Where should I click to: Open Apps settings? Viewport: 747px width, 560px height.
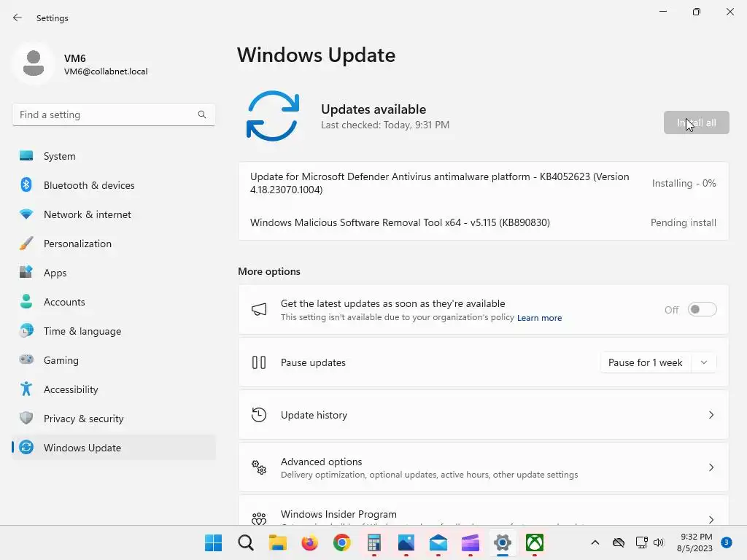[x=113, y=273]
